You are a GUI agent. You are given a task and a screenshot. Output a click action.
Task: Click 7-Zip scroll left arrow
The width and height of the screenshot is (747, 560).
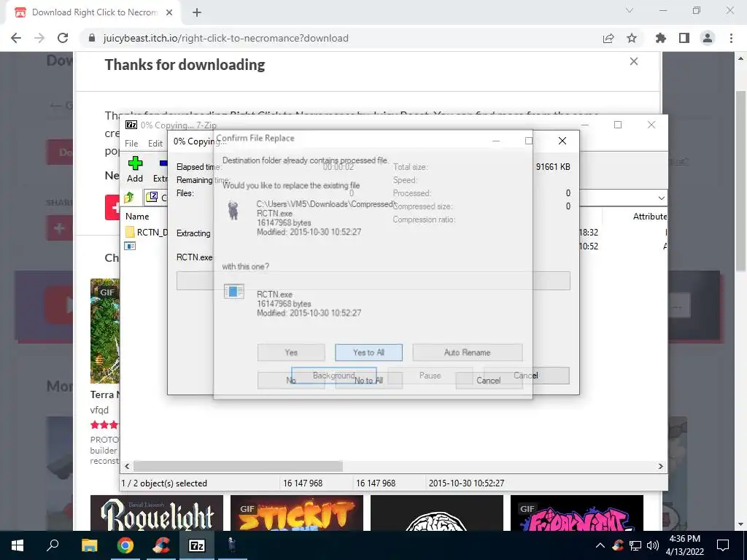(127, 466)
